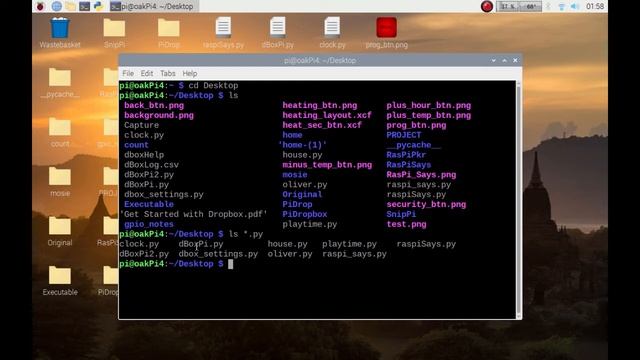Screen dimensions: 640x360
Task: Click 'heating_btn.png' in terminal listing
Action: click(320, 105)
